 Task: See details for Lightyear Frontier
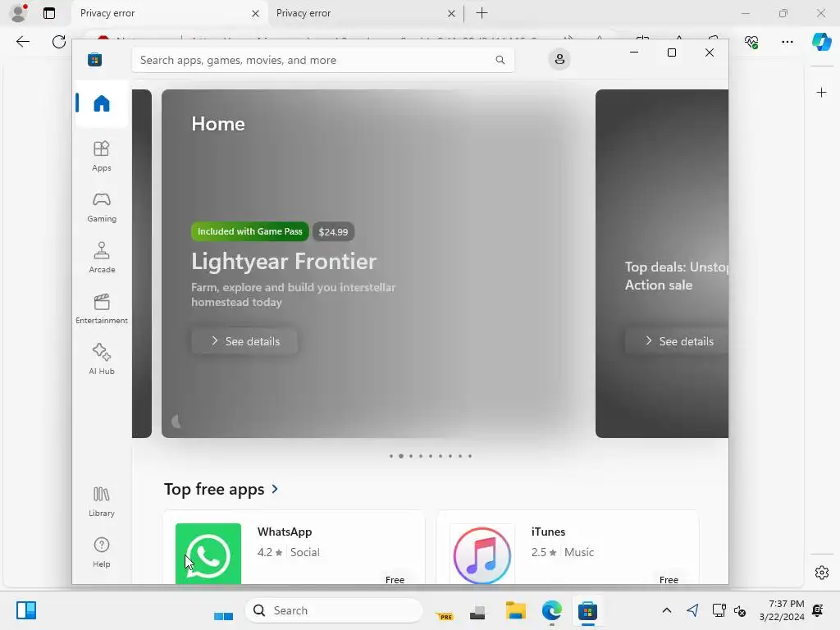tap(244, 341)
